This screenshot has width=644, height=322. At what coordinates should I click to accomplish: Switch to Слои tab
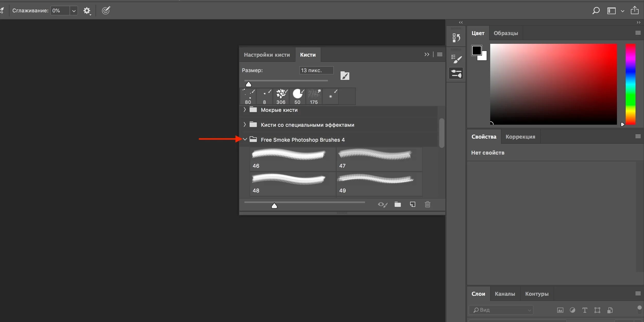tap(478, 294)
